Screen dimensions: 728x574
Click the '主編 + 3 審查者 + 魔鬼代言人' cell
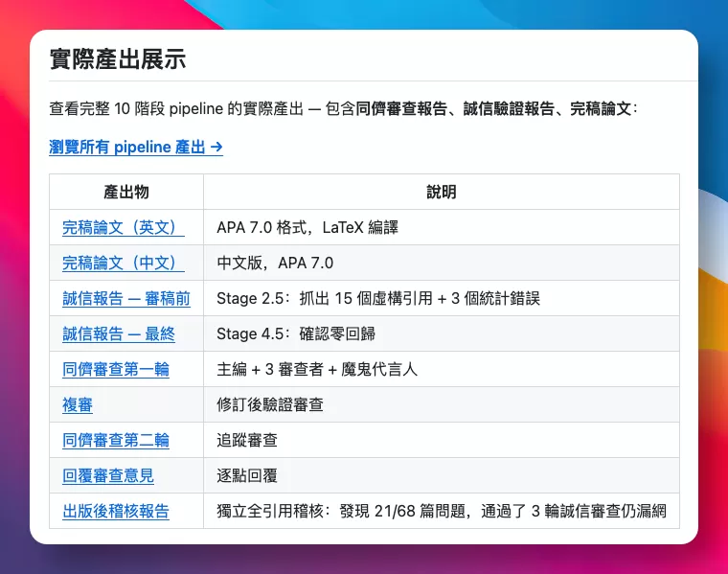coord(442,369)
